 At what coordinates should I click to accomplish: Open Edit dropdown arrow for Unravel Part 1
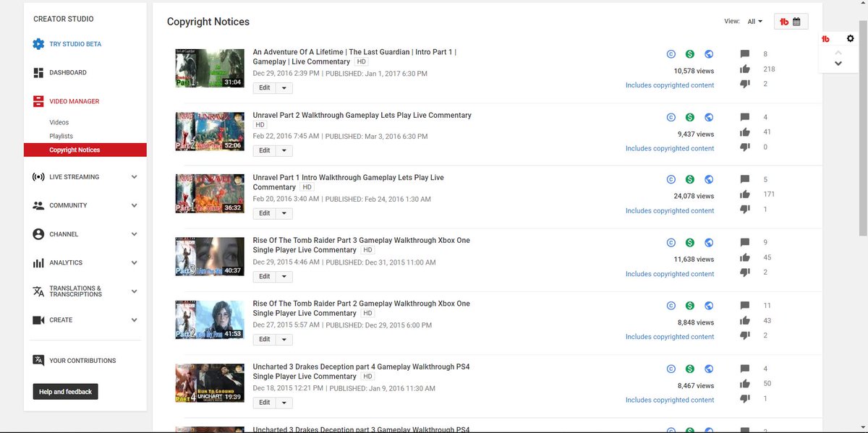point(284,213)
